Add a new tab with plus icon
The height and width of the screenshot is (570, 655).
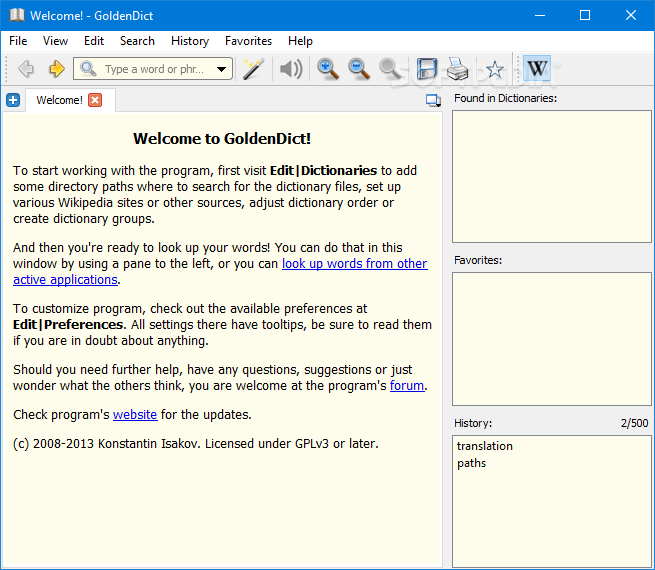point(13,100)
